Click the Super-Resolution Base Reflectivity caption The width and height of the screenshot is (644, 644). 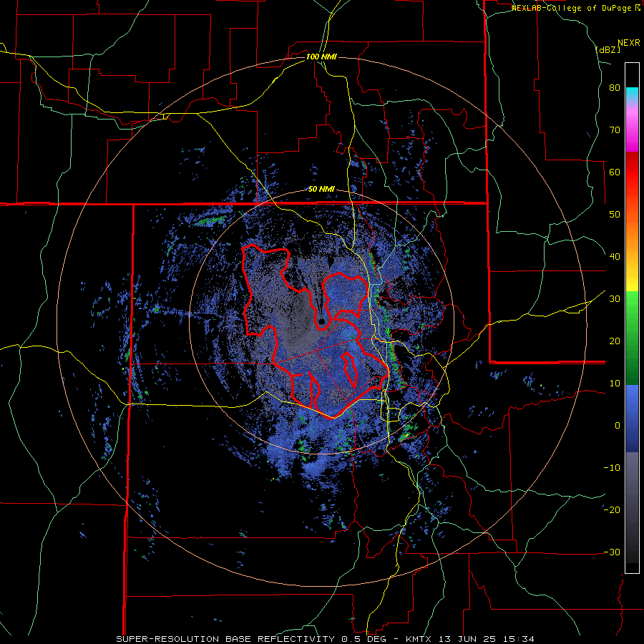224,639
